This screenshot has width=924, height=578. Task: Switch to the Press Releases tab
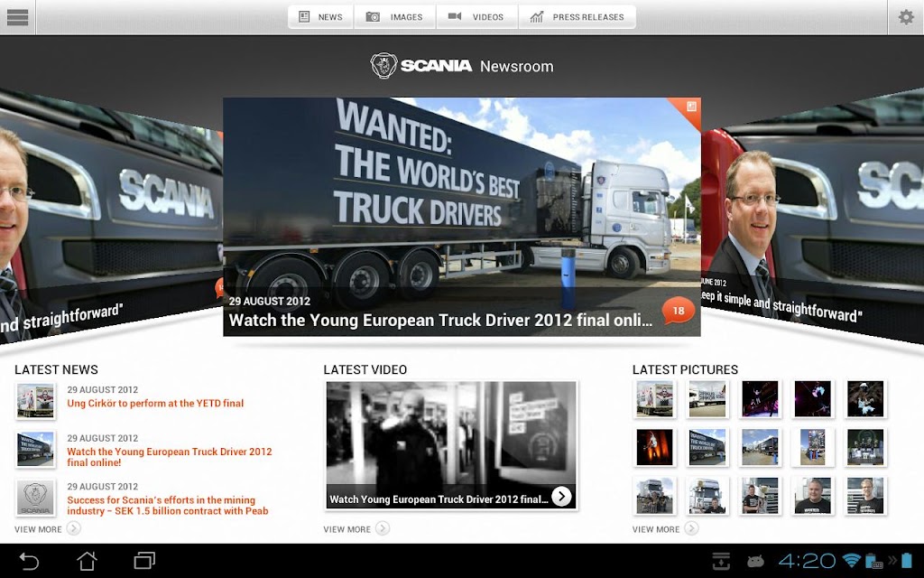point(577,17)
